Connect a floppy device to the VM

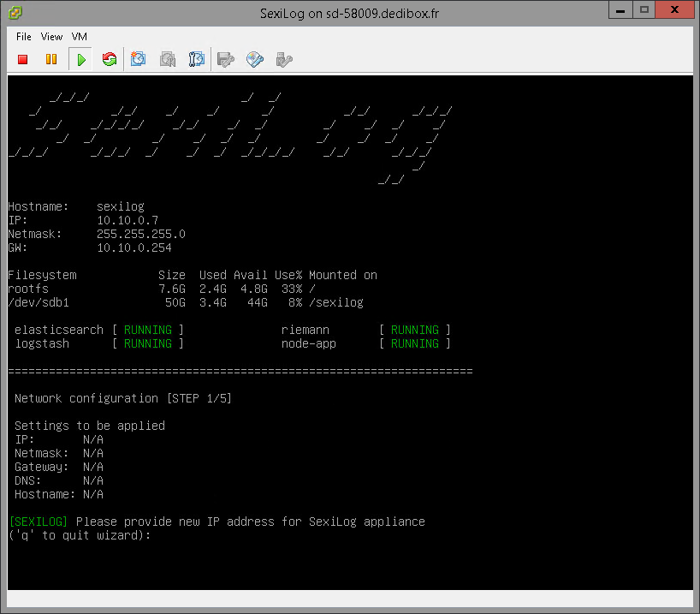click(x=225, y=59)
